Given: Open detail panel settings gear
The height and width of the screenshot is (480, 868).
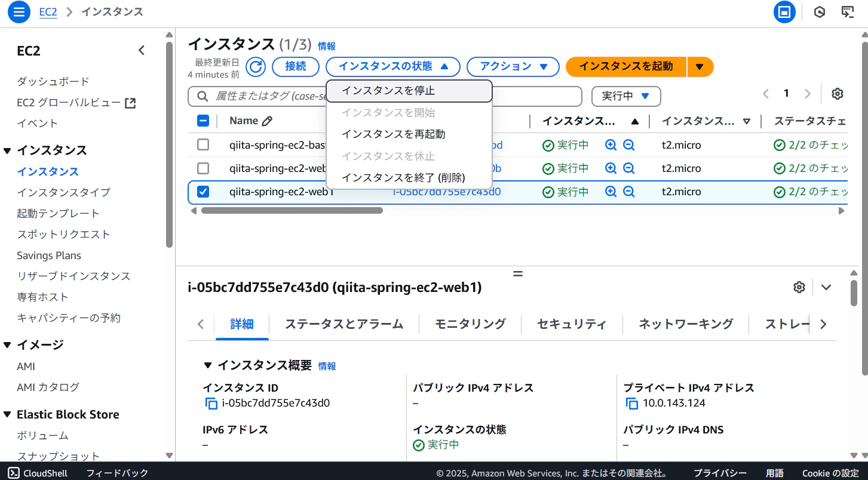Looking at the screenshot, I should (799, 287).
